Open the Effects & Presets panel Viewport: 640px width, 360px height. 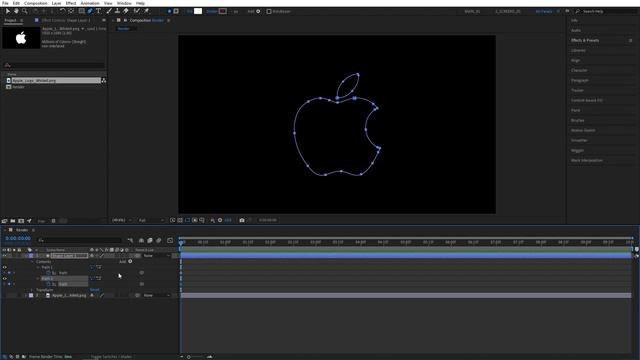point(585,40)
